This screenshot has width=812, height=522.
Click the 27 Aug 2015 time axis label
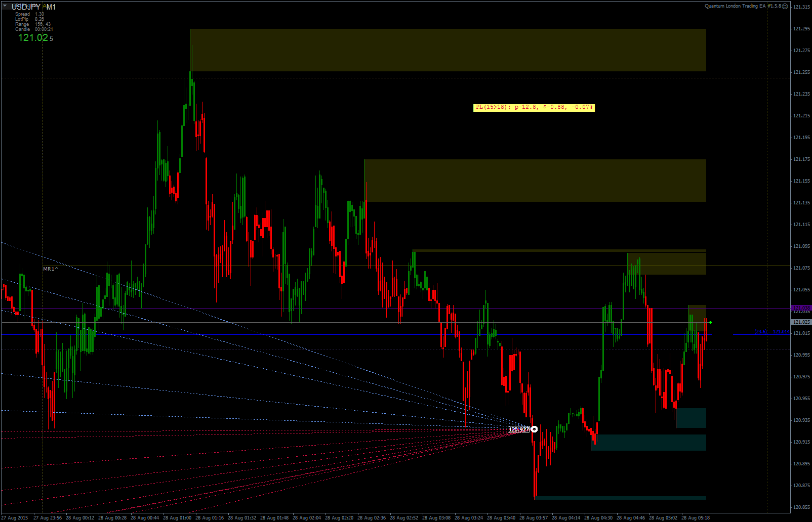coord(15,518)
